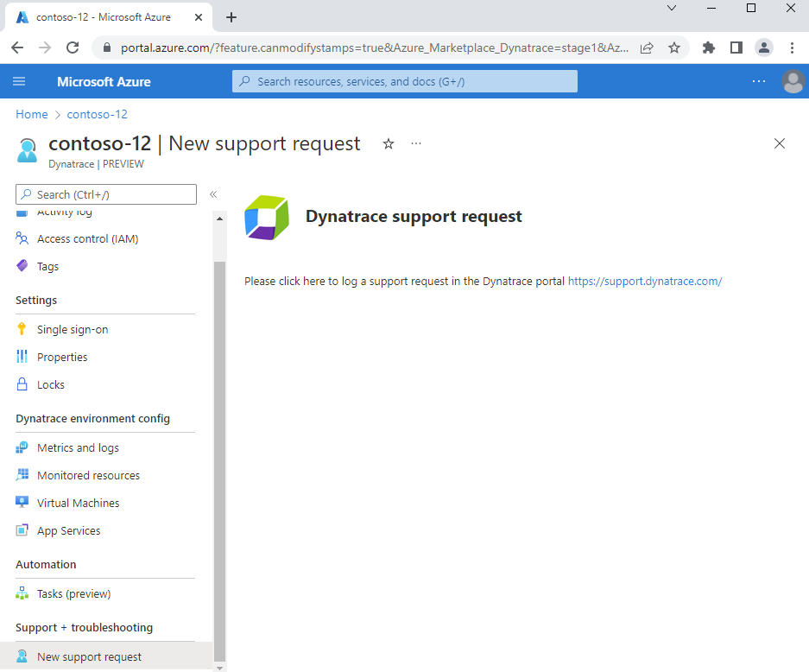
Task: Click the browser address bar URL
Action: 374,48
